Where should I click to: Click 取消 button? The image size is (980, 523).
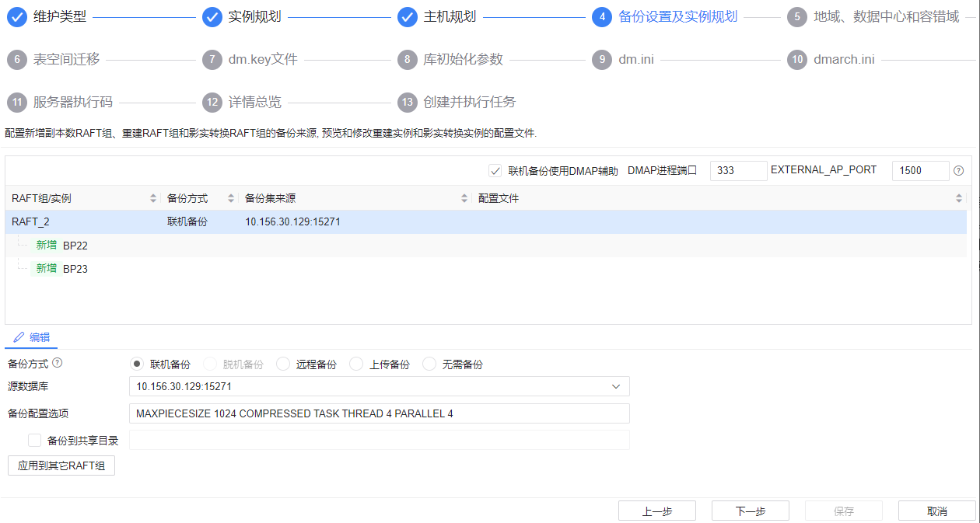pos(937,511)
